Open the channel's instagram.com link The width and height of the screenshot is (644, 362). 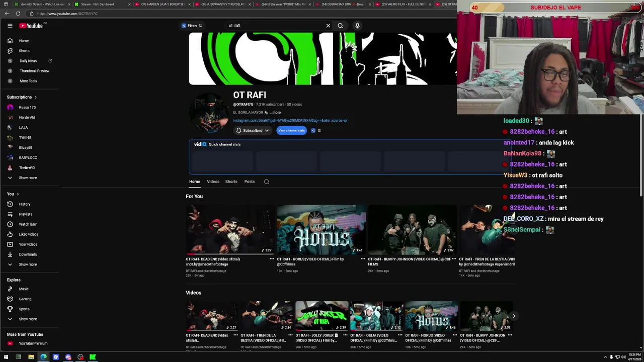pos(290,121)
